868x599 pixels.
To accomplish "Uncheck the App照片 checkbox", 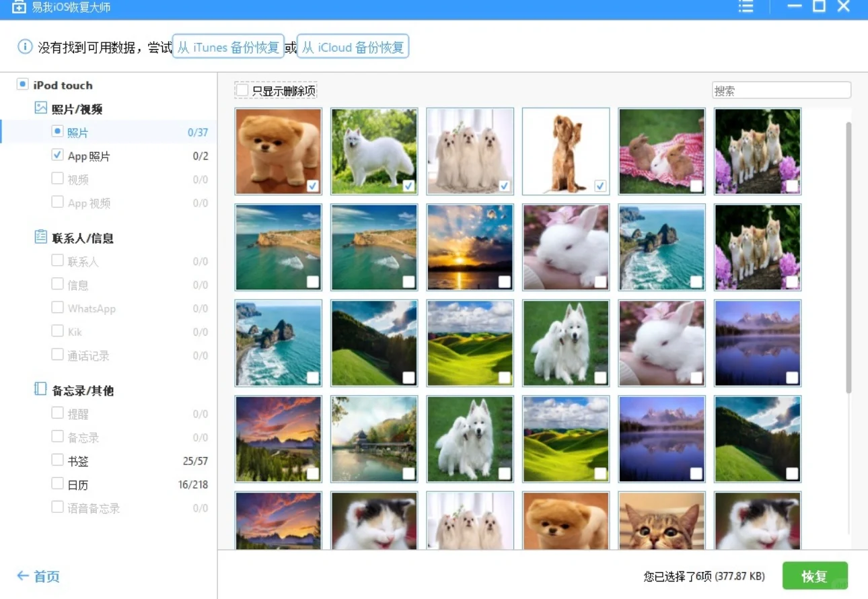I will coord(57,155).
